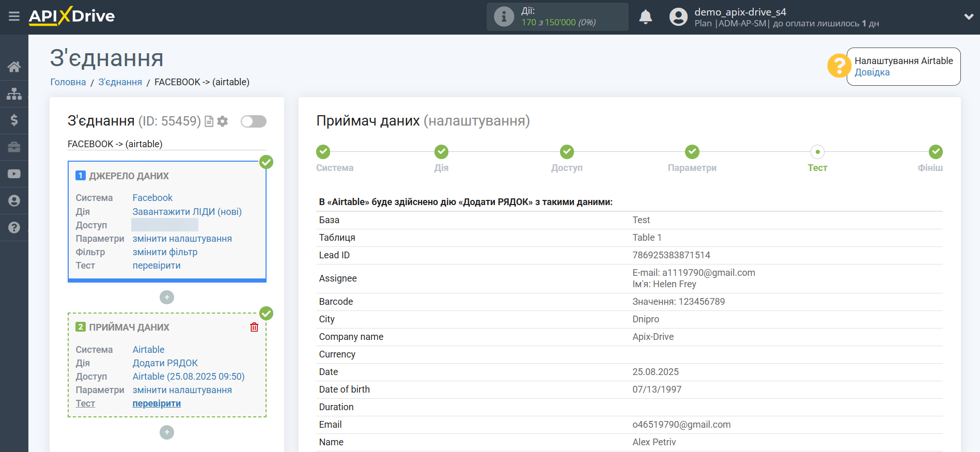Image resolution: width=980 pixels, height=452 pixels.
Task: Click the notifications bell icon
Action: (645, 17)
